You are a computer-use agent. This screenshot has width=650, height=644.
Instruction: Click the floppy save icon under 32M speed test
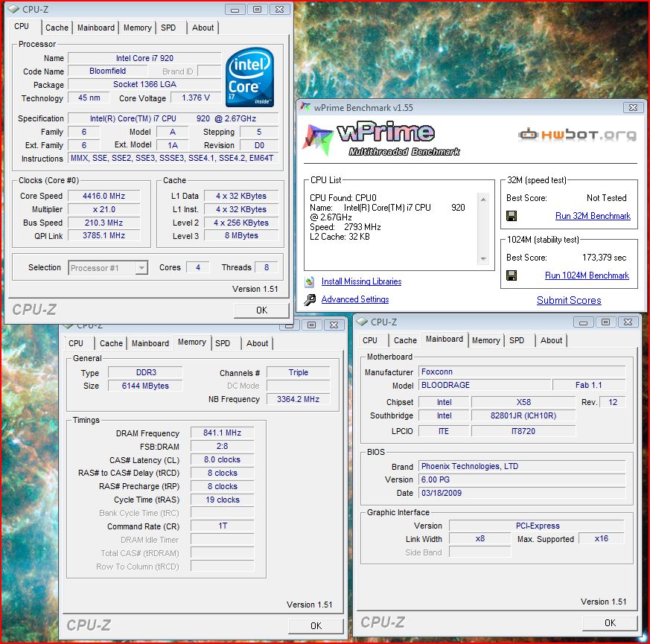coord(512,216)
